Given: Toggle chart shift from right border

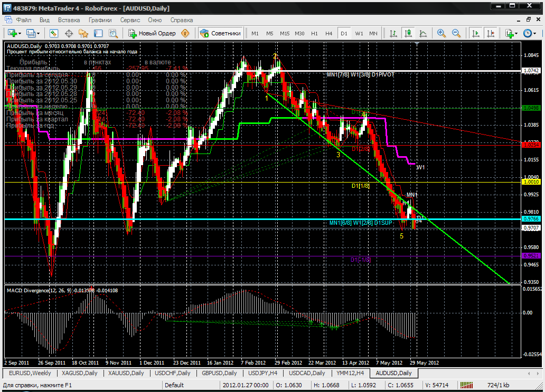Looking at the screenshot, I should tap(491, 33).
